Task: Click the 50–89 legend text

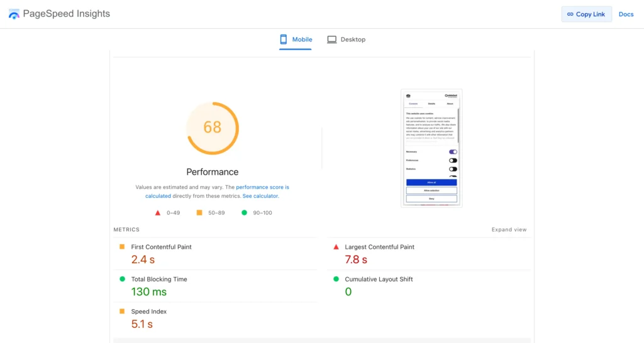Action: pyautogui.click(x=216, y=212)
